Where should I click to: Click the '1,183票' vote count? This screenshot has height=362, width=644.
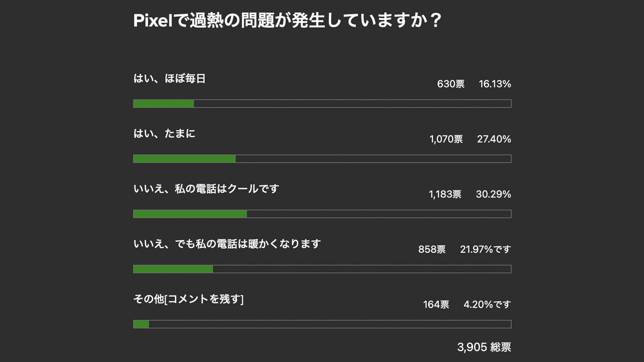click(445, 194)
